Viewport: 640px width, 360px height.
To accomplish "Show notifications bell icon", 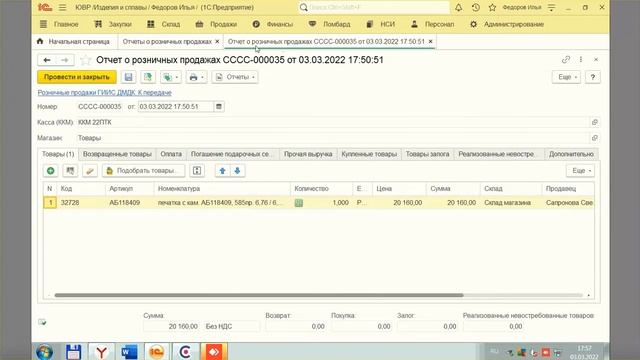I will point(458,7).
